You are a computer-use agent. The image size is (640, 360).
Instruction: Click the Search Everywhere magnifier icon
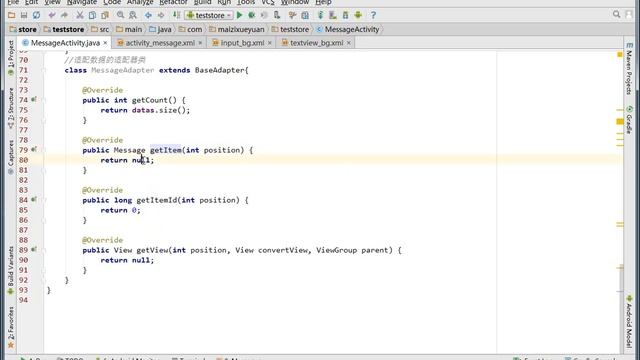[616, 15]
